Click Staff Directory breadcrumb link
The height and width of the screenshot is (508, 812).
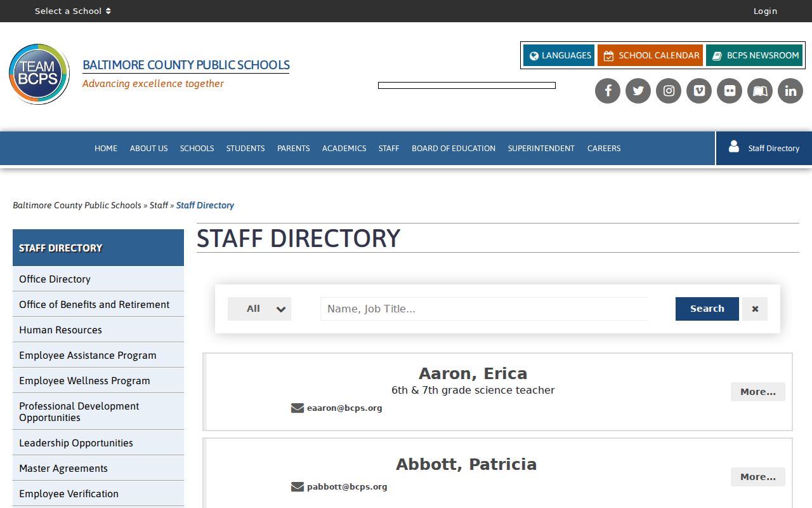point(205,205)
